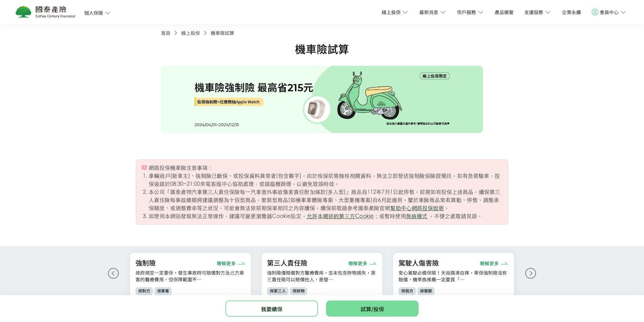
Task: Advance to next insurance card with right arrow
Action: [x=530, y=273]
